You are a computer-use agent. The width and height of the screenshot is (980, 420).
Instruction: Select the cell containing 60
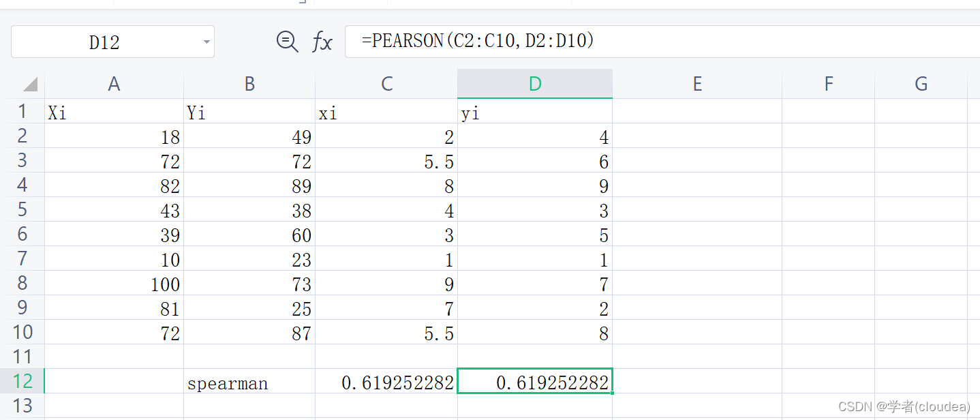click(249, 234)
